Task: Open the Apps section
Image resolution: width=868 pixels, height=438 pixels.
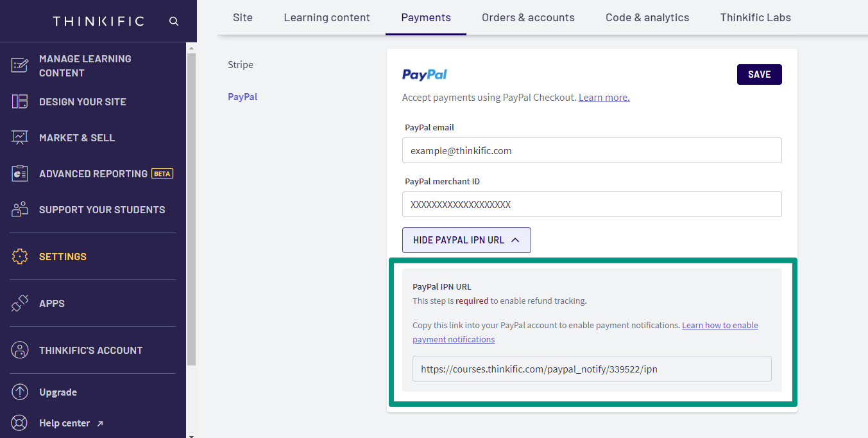Action: click(x=51, y=302)
